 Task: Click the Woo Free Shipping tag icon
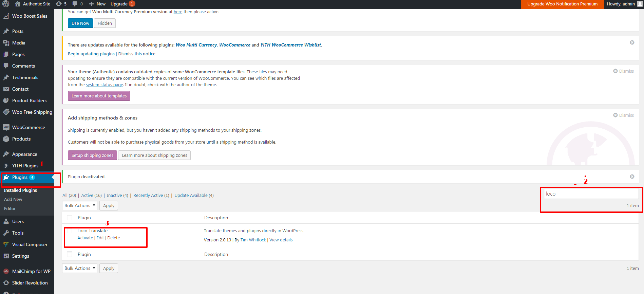click(6, 112)
